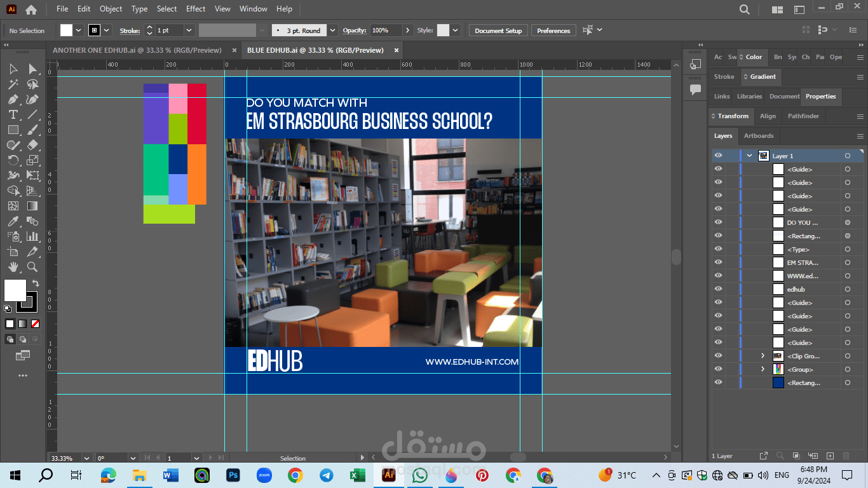The image size is (868, 488).
Task: Pick the Rectangle tool
Action: [x=13, y=130]
